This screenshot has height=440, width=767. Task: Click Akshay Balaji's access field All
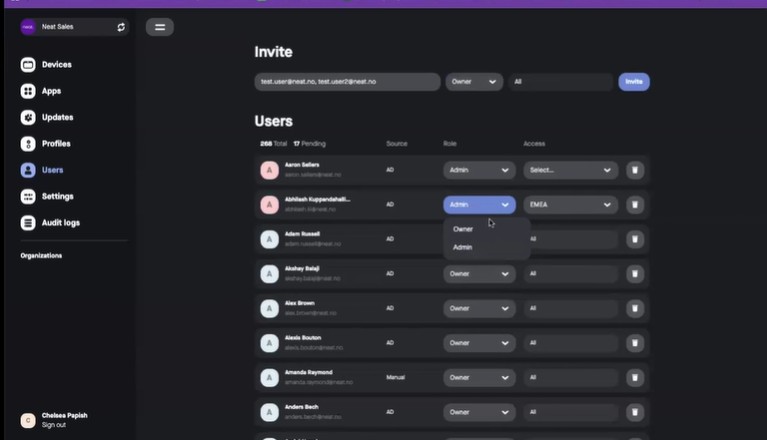pyautogui.click(x=571, y=274)
